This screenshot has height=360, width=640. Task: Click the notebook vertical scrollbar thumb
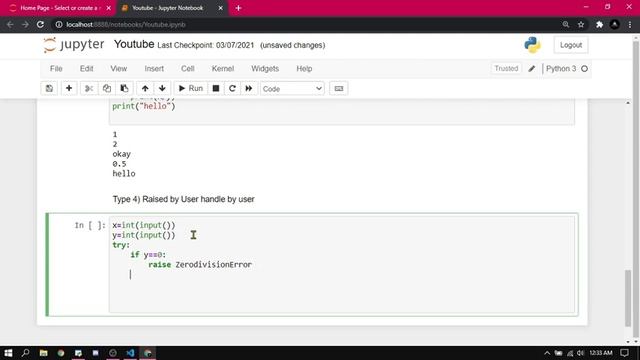(x=628, y=298)
